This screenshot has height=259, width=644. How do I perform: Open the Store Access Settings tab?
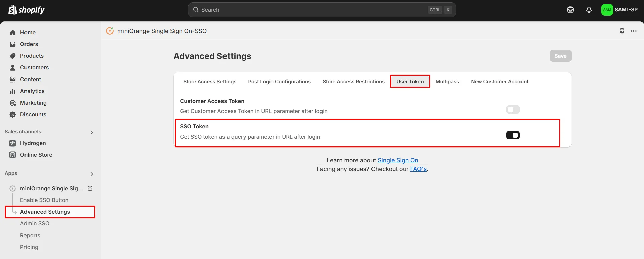pos(210,81)
